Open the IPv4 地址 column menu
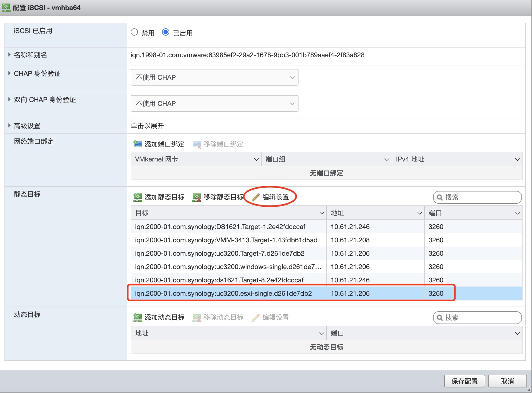532x393 pixels. click(x=517, y=160)
